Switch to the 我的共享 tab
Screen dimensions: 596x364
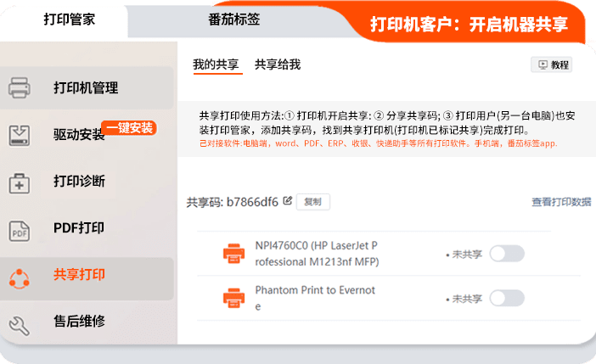click(216, 64)
